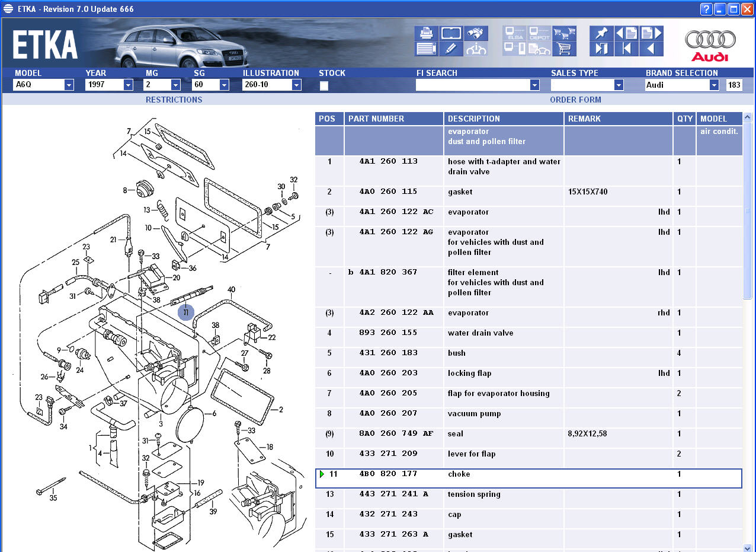Select evaporator 4A2 260 122 AA
The width and height of the screenshot is (756, 552).
(528, 317)
